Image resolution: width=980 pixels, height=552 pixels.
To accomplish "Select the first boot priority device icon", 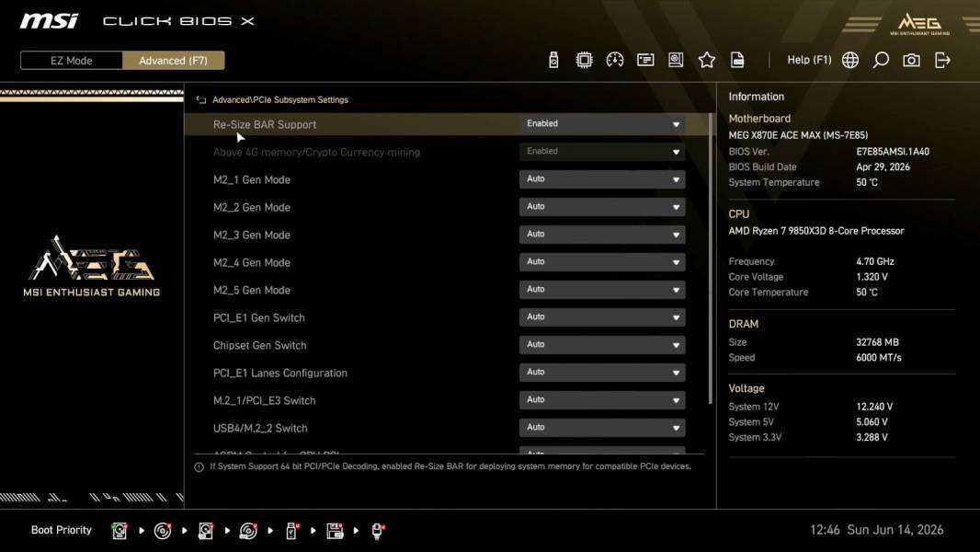I will tap(120, 531).
